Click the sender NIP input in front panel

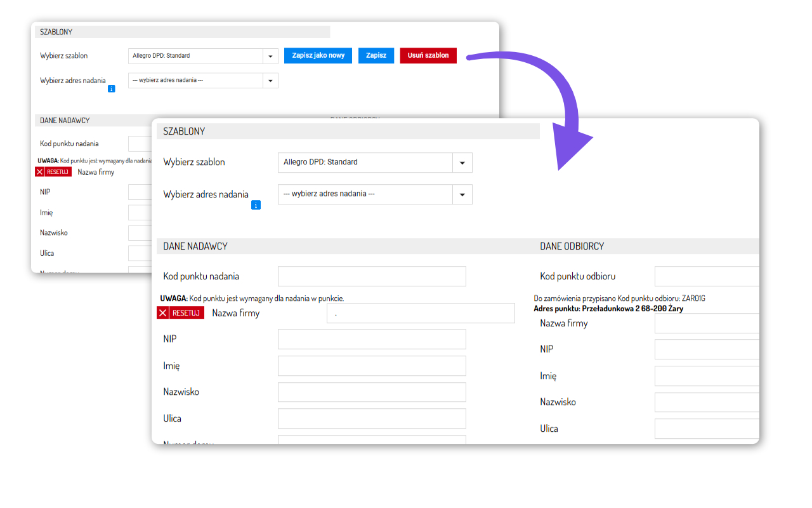click(372, 339)
